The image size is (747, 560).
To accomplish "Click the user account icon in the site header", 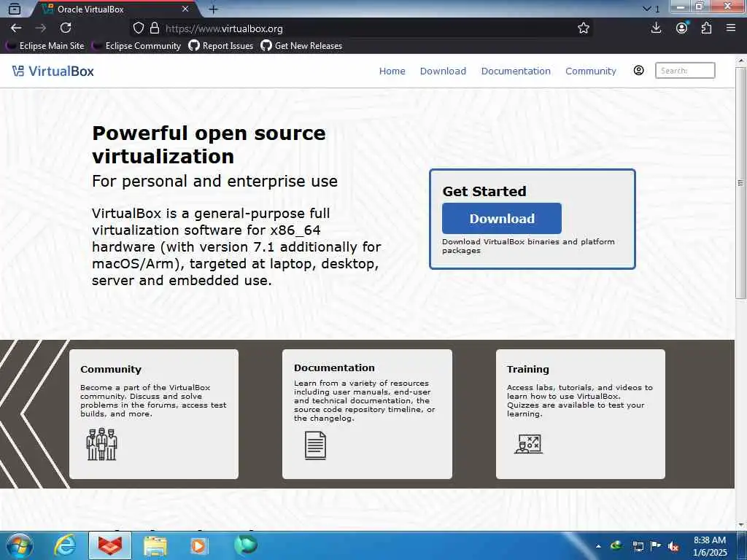I will click(639, 71).
